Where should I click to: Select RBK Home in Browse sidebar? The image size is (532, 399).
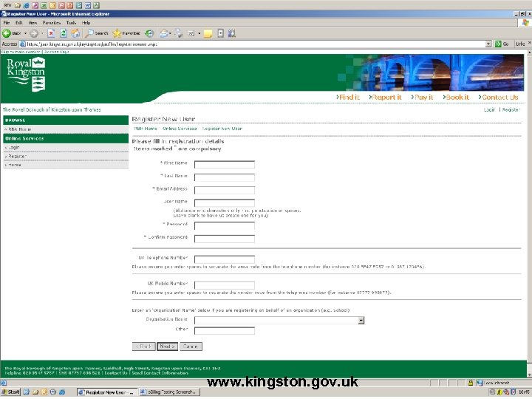click(66, 129)
